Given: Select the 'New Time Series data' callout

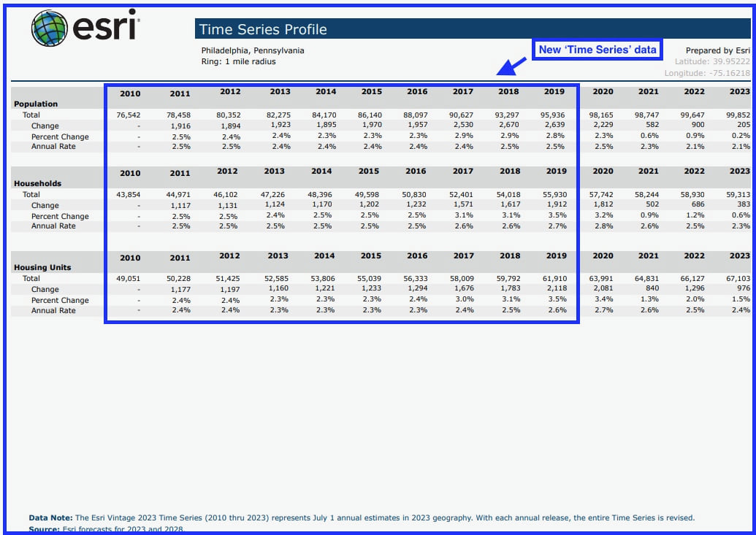Looking at the screenshot, I should click(596, 48).
